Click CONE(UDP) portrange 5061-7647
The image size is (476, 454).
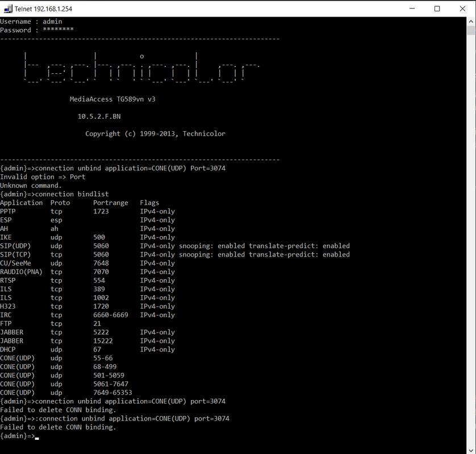pos(111,384)
